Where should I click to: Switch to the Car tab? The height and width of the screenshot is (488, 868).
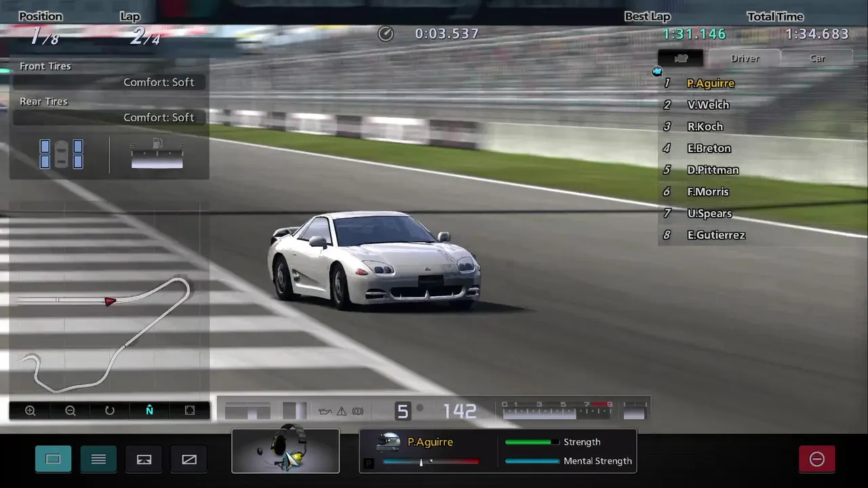(817, 58)
